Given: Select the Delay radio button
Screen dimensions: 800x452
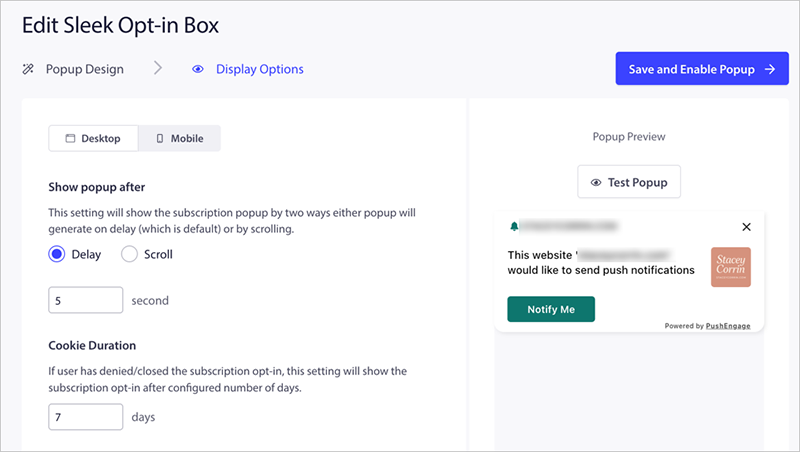Looking at the screenshot, I should click(x=57, y=254).
